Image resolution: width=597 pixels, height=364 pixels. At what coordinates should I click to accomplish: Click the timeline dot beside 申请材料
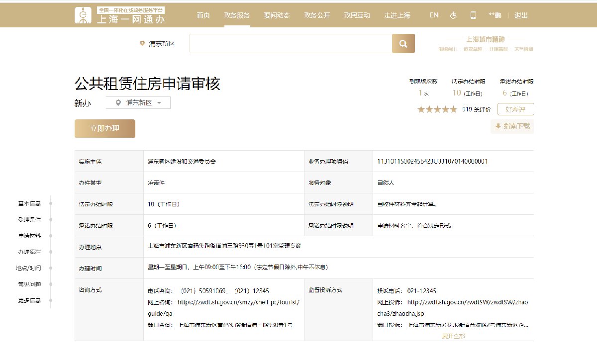(51, 236)
